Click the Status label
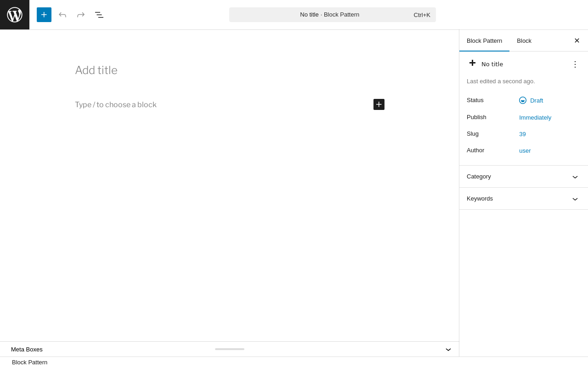This screenshot has width=588, height=368. 475,100
